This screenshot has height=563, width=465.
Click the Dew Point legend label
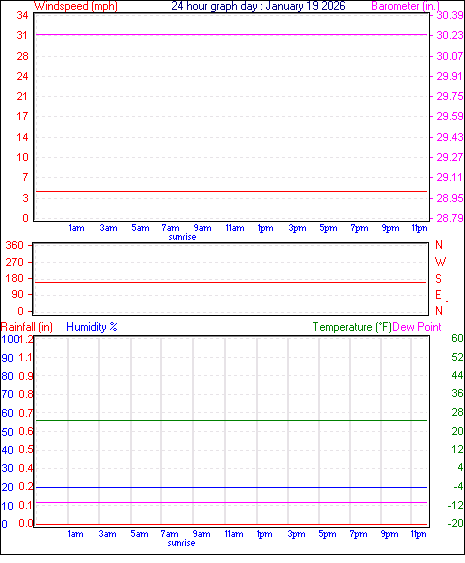pyautogui.click(x=417, y=327)
